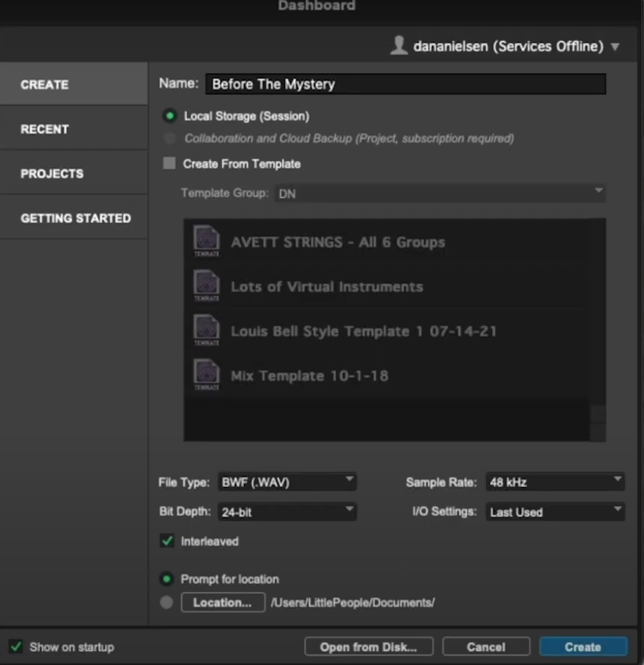Click the dananielsen (Services Offline) account label
The width and height of the screenshot is (644, 665).
click(x=508, y=46)
